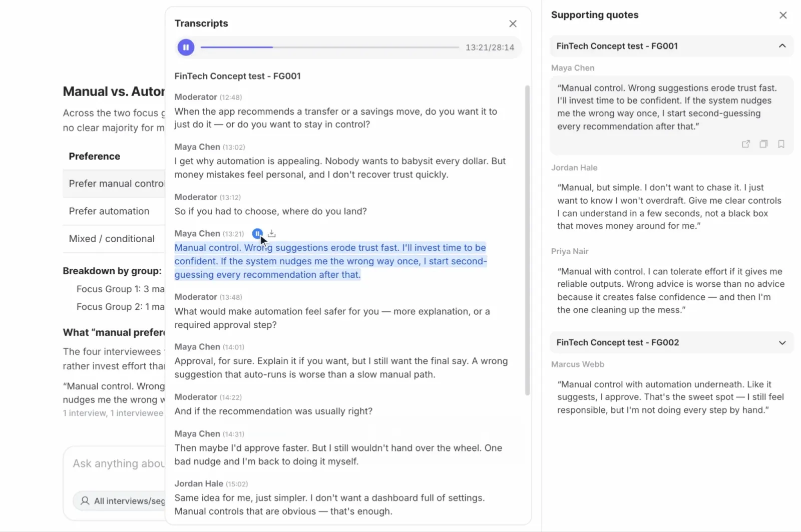Click the transcript vertical scrollbar

(527, 240)
